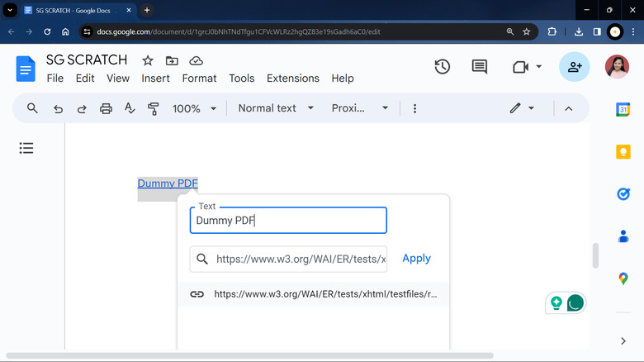Screen dimensions: 644x362
Task: Expand the Meet call dropdown arrow
Action: tap(539, 67)
